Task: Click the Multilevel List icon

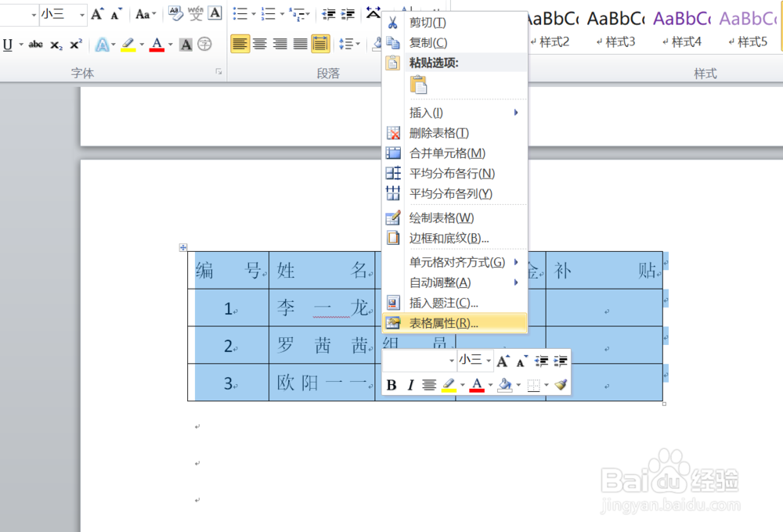Action: tap(296, 14)
